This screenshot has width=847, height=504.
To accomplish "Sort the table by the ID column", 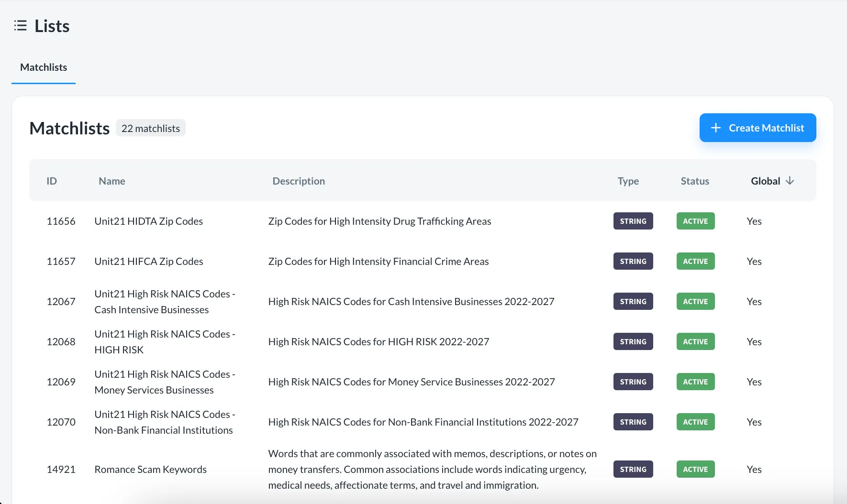I will 52,181.
